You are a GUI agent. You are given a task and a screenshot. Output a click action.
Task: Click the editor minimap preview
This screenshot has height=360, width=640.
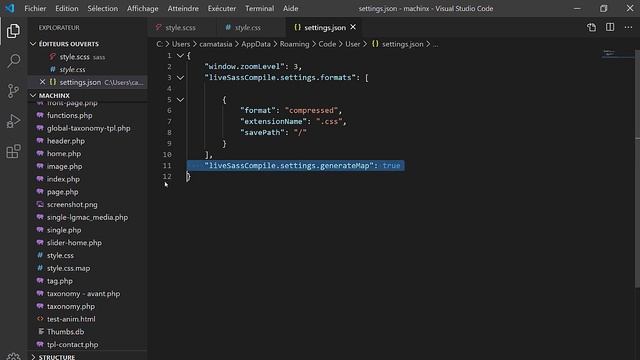pyautogui.click(x=618, y=53)
